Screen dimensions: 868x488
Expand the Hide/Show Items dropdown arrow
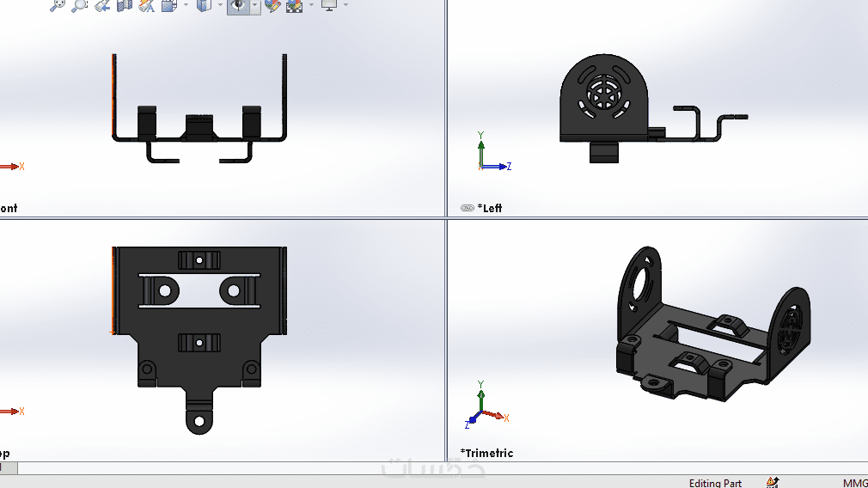point(254,5)
